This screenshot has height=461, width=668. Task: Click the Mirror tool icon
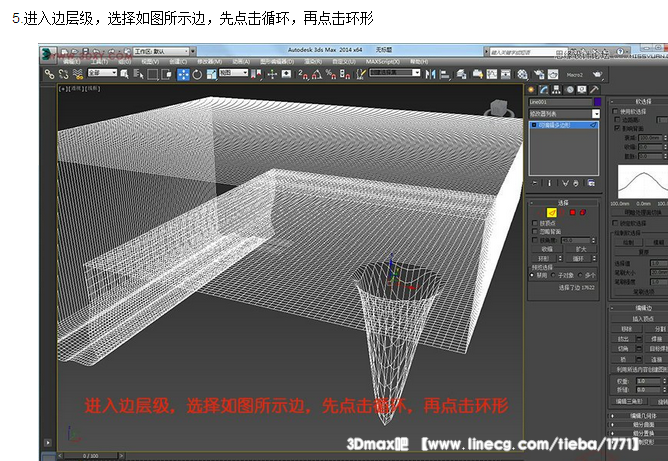(x=431, y=74)
